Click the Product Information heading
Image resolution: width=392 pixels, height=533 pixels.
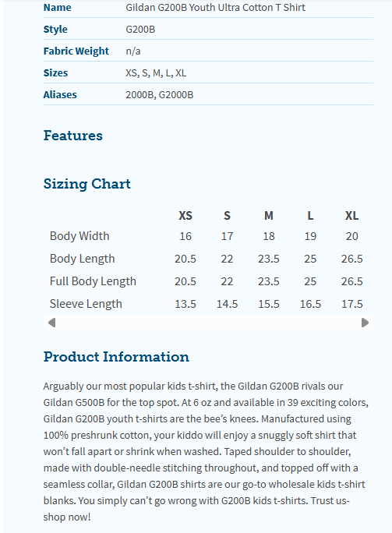coord(116,357)
